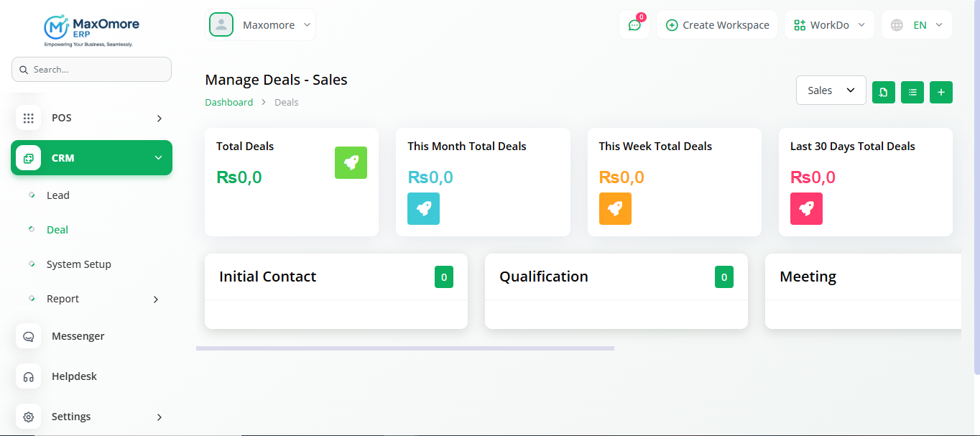Click the POS grid icon
Viewport: 980px width, 436px height.
point(28,118)
